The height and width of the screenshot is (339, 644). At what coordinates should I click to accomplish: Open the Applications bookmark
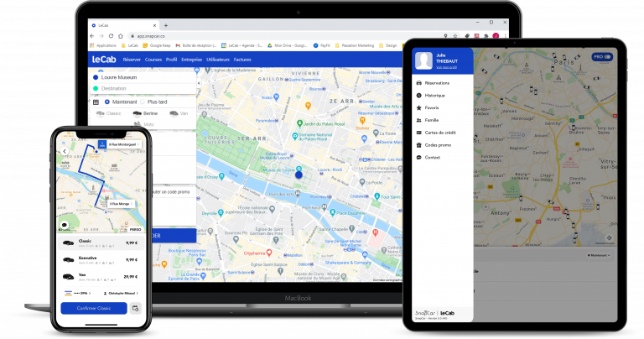[x=103, y=45]
